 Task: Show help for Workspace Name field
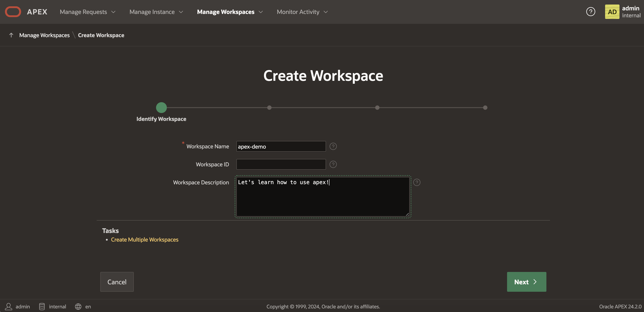333,146
